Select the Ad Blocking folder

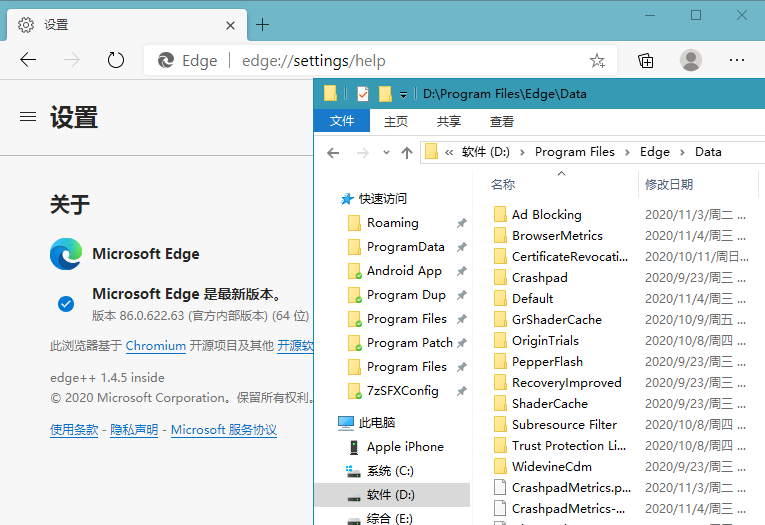[546, 215]
